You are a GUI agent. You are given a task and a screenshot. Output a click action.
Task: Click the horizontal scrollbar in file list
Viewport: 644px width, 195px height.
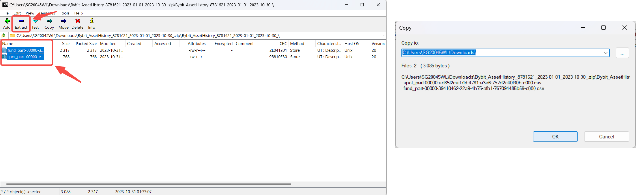click(x=149, y=184)
